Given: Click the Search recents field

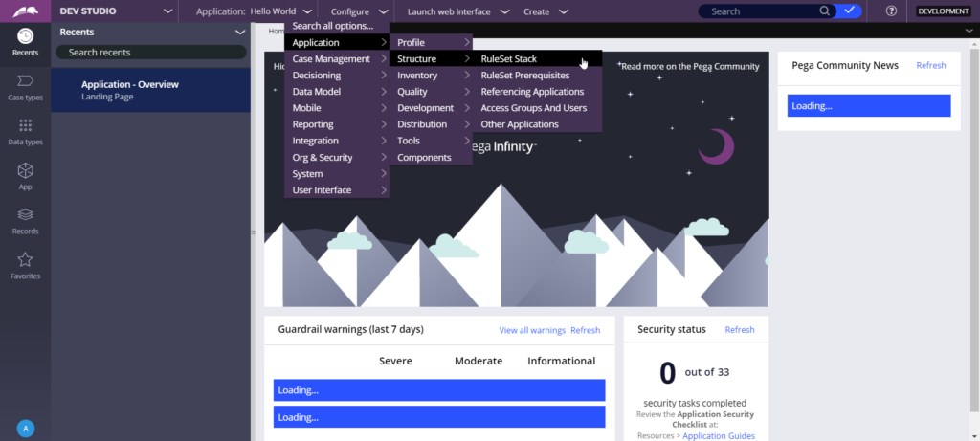Looking at the screenshot, I should (x=150, y=53).
